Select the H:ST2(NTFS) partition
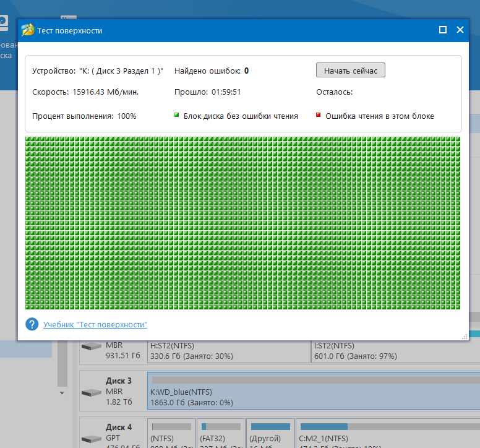This screenshot has width=480, height=448. (228, 351)
